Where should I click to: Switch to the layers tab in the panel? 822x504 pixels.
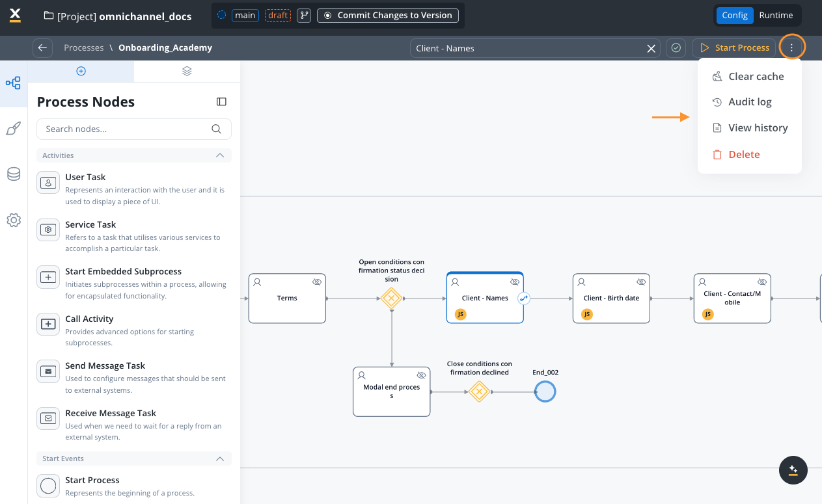tap(187, 72)
